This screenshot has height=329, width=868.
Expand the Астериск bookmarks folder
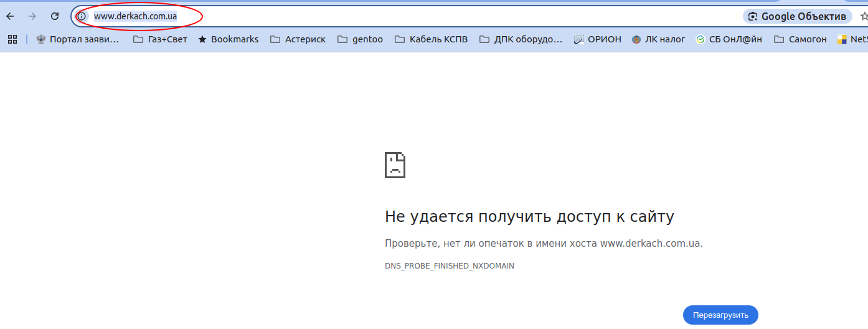pos(298,39)
